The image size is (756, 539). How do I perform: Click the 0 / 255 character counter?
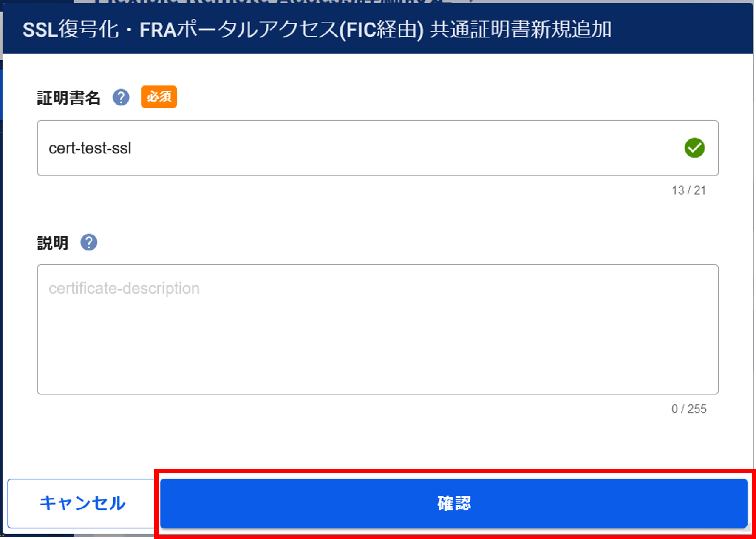pos(688,409)
